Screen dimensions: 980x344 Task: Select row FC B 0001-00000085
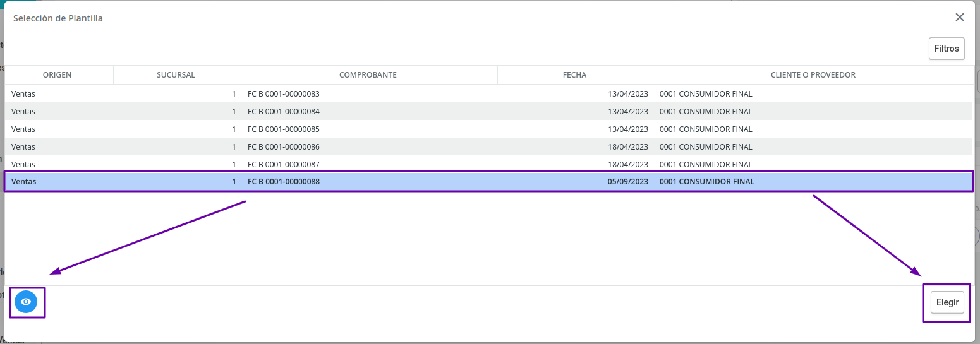point(488,129)
